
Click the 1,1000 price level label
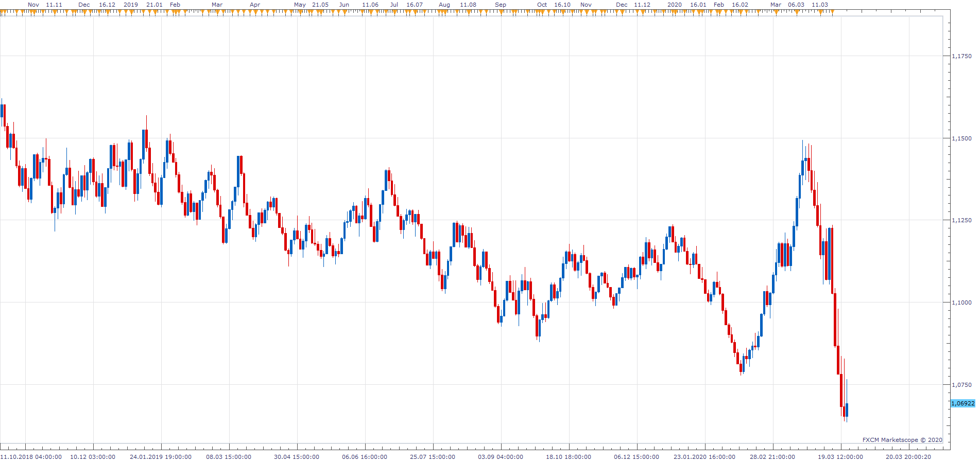962,302
